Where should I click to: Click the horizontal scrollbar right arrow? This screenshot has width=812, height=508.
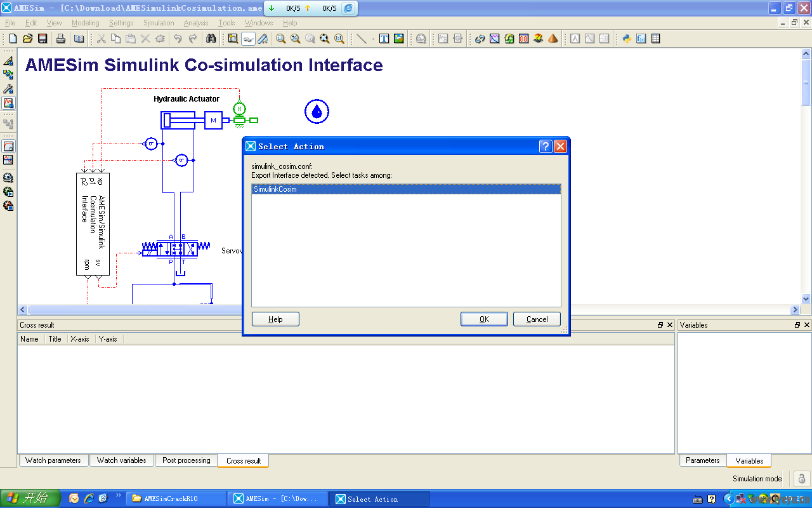(795, 310)
